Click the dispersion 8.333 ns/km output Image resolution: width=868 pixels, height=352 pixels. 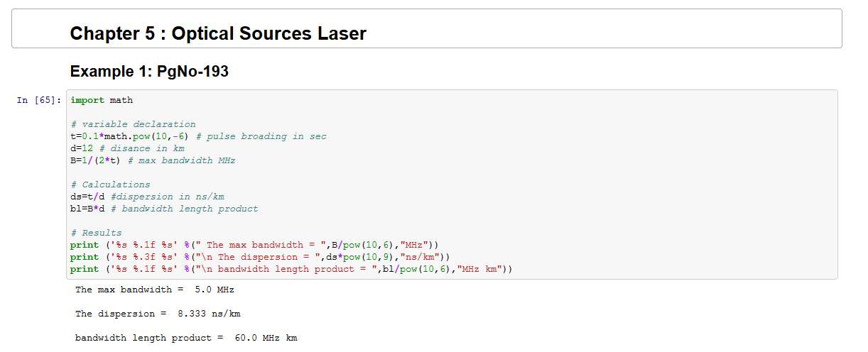[163, 314]
